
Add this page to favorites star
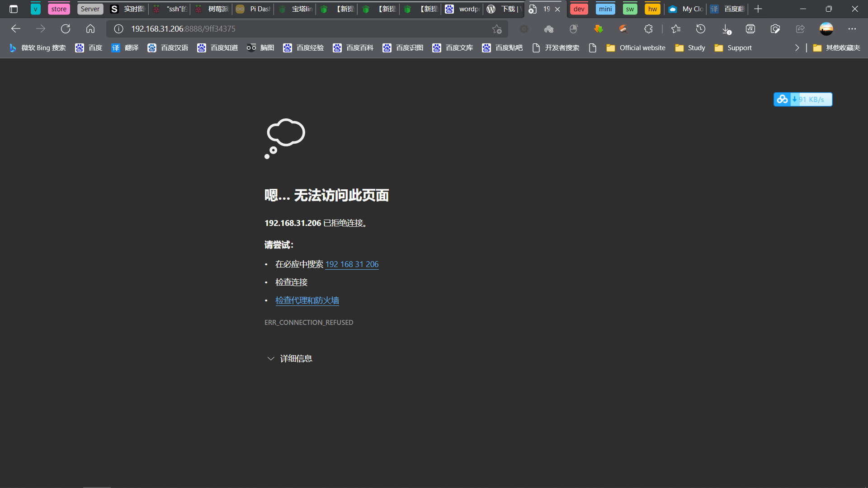(497, 29)
